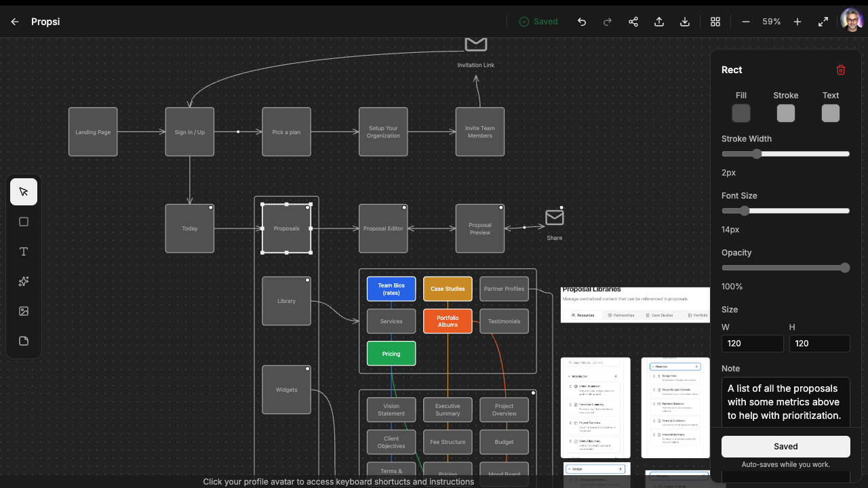Open the AI sparkle generate tool
868x488 pixels.
24,281
